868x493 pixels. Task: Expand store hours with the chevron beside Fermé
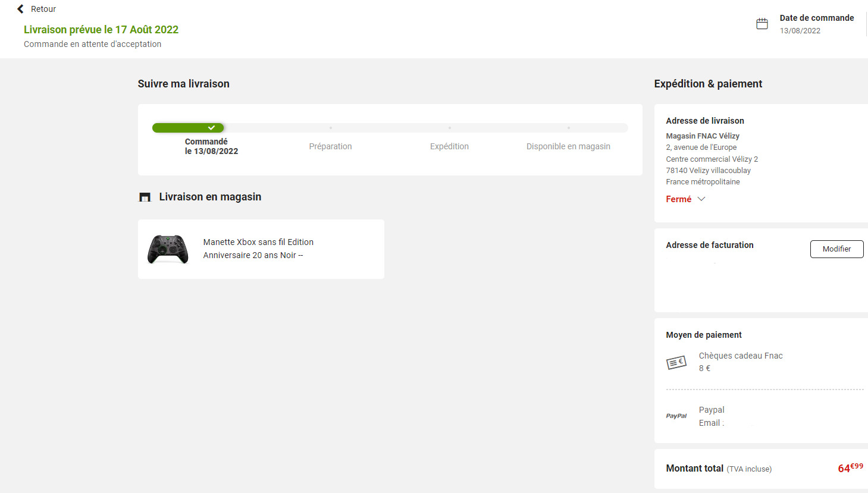coord(701,199)
